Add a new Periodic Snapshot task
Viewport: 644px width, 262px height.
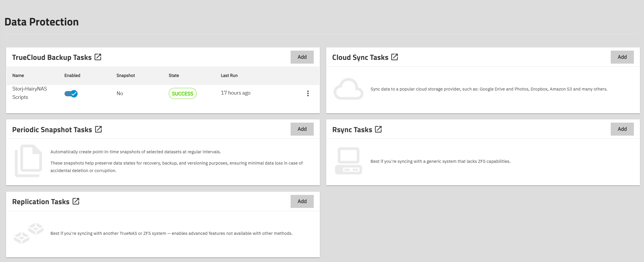[302, 129]
